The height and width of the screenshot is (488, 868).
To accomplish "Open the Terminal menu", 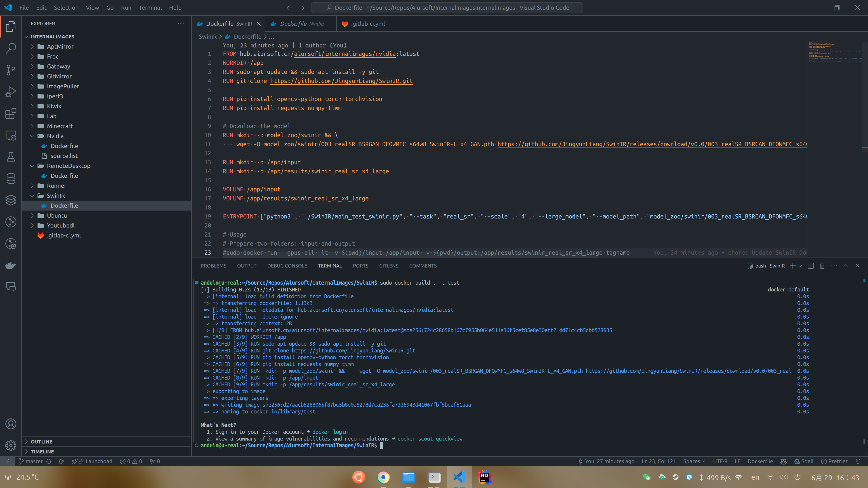I will point(150,7).
